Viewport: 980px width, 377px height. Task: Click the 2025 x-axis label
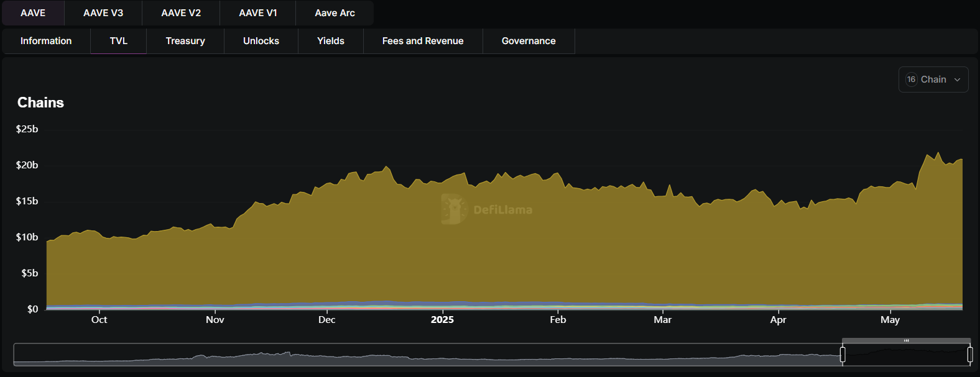click(442, 320)
